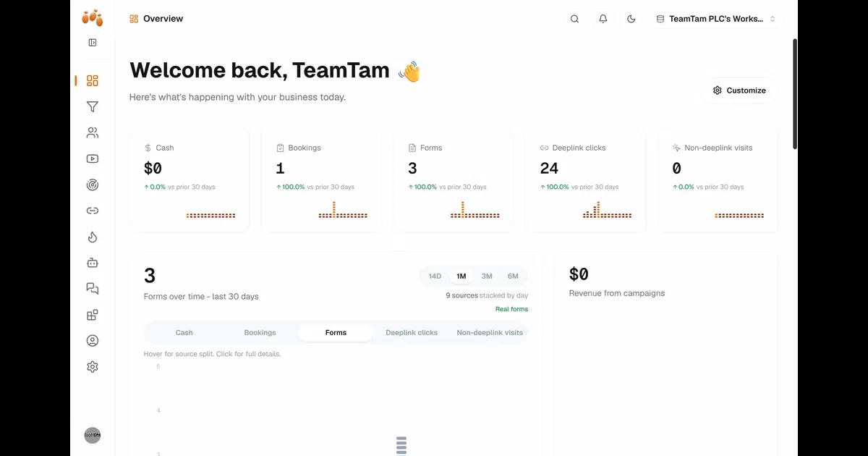Image resolution: width=868 pixels, height=456 pixels.
Task: Open the contacts people sidebar icon
Action: click(93, 133)
